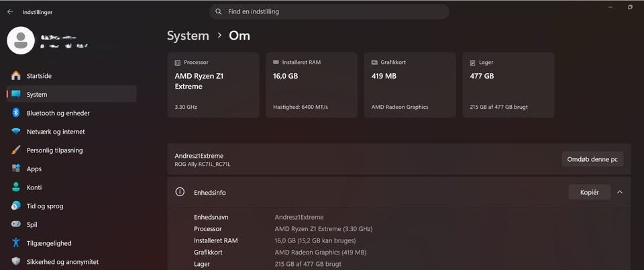Click 215 GB af 477 GB brugt on card
Viewport: 644px width, 270px height.
(498, 107)
